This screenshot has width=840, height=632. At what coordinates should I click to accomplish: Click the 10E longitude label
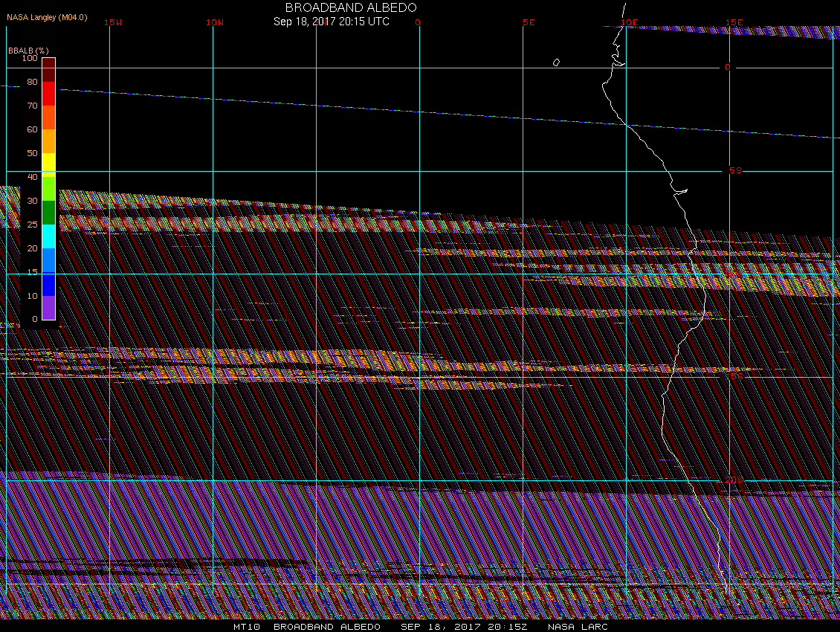pos(630,22)
